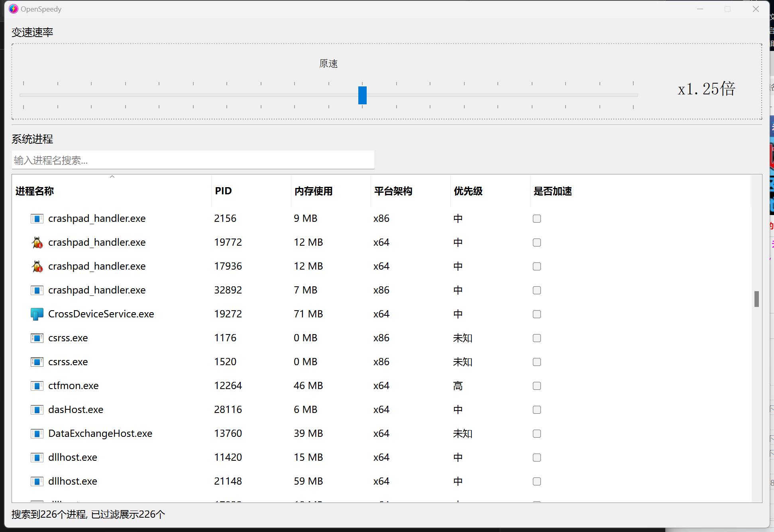Click the dasHost.exe process icon
774x532 pixels.
(37, 410)
